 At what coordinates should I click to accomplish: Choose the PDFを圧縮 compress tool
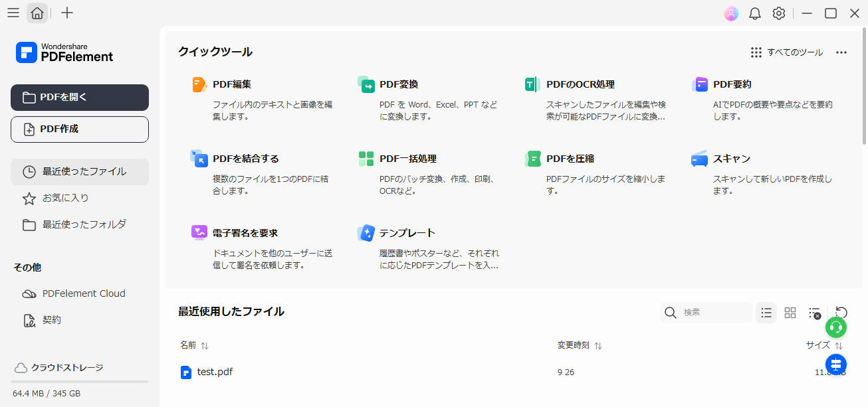[x=570, y=159]
